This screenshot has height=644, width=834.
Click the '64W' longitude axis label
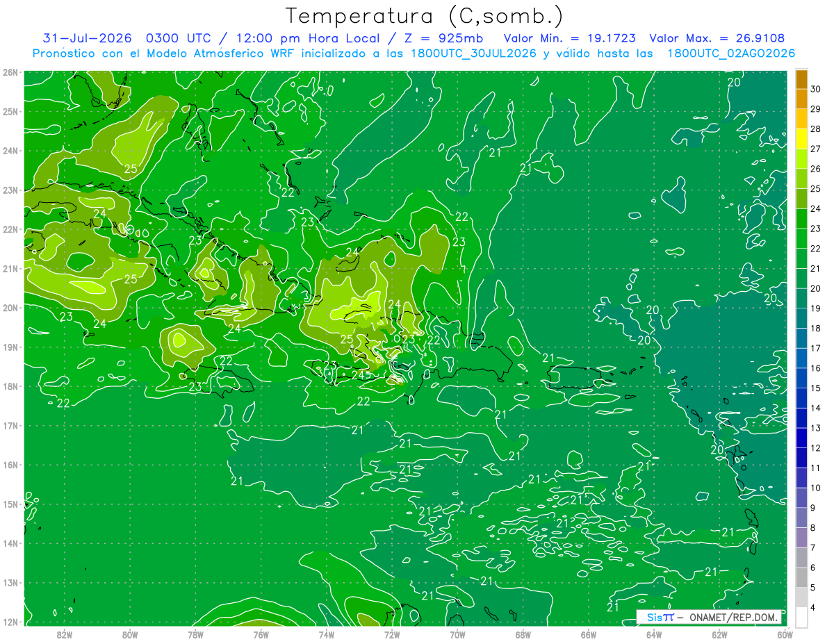[x=654, y=635]
